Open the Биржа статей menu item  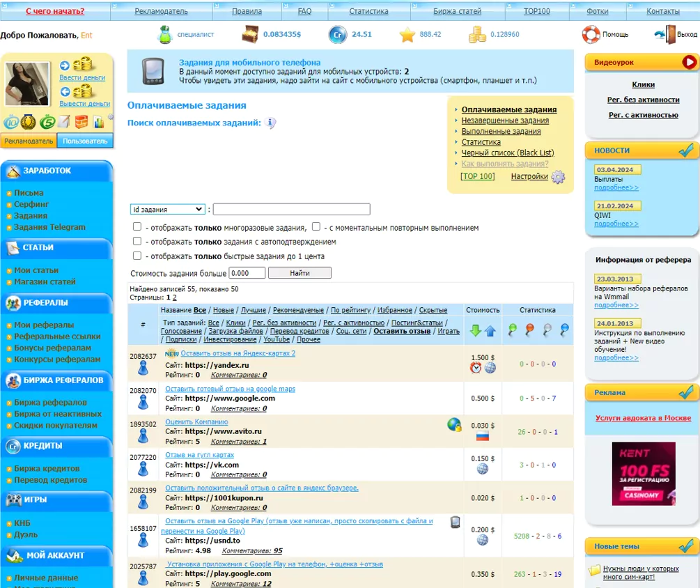coord(457,11)
